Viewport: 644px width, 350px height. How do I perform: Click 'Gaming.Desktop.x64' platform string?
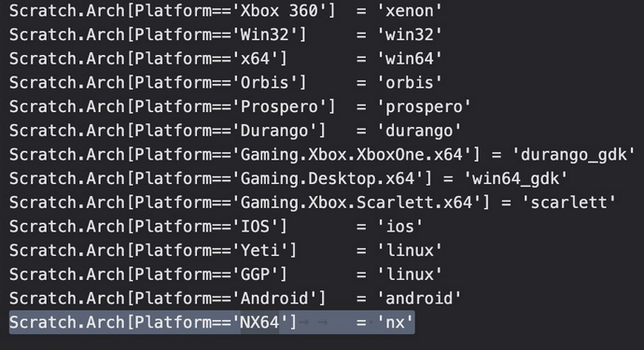coord(328,178)
